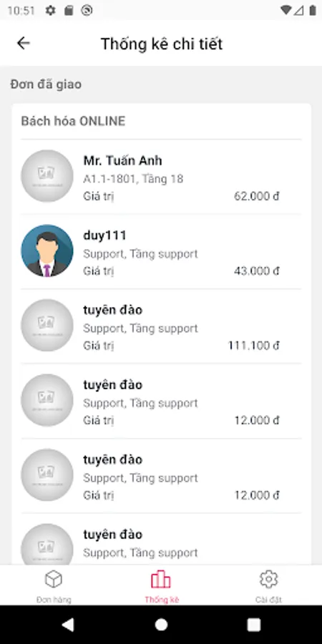Tap the Đơn đã giao section label
Image resolution: width=322 pixels, height=644 pixels.
point(46,84)
